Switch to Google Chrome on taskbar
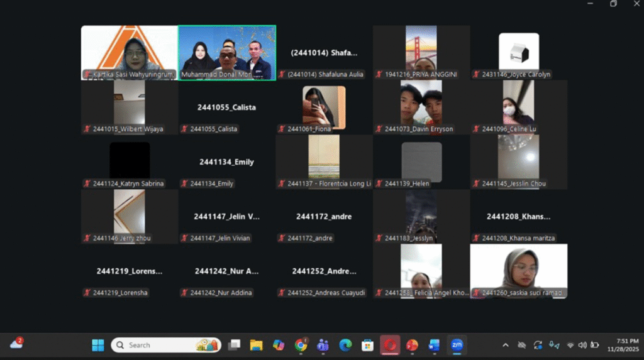Viewport: 644px width, 360px height. point(301,345)
